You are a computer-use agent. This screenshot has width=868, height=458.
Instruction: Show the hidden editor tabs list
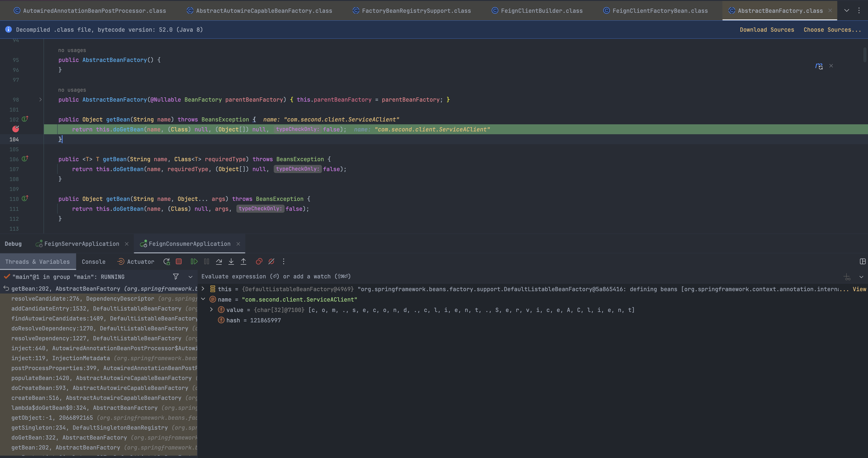pos(846,10)
